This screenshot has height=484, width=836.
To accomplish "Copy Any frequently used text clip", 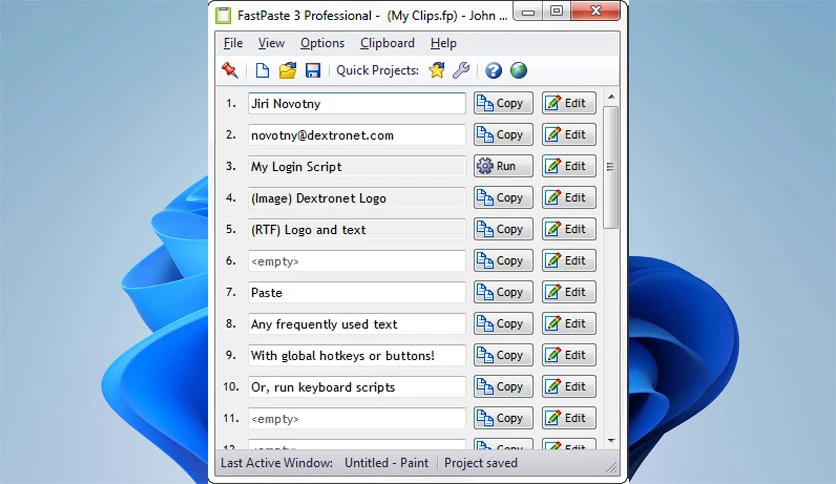I will (x=503, y=323).
